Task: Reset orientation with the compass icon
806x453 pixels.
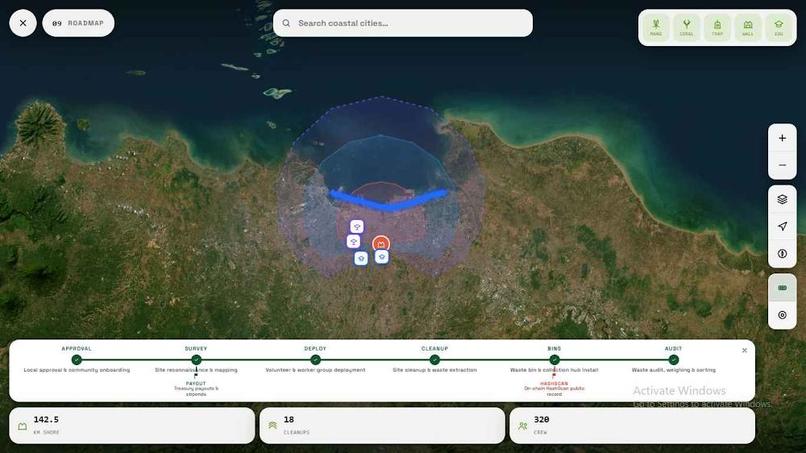Action: (782, 253)
